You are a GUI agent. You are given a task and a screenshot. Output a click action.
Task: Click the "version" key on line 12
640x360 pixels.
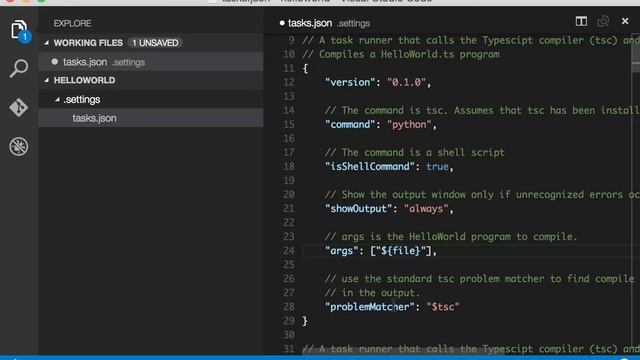350,82
